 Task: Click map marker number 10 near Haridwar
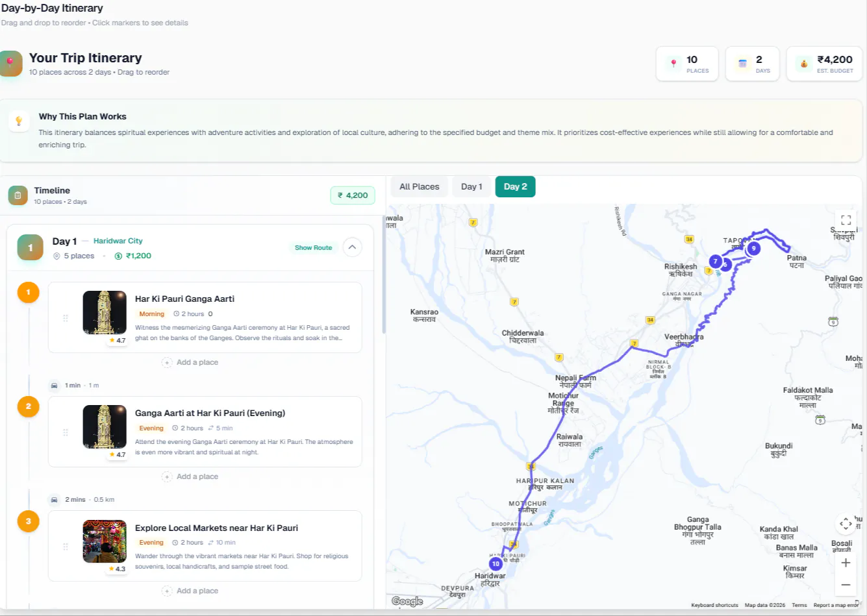[496, 563]
